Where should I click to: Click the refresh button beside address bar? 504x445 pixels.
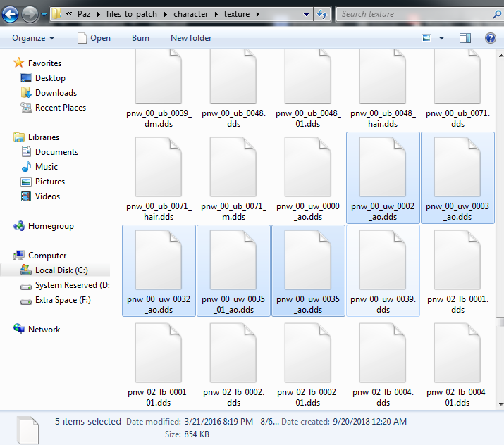point(323,14)
